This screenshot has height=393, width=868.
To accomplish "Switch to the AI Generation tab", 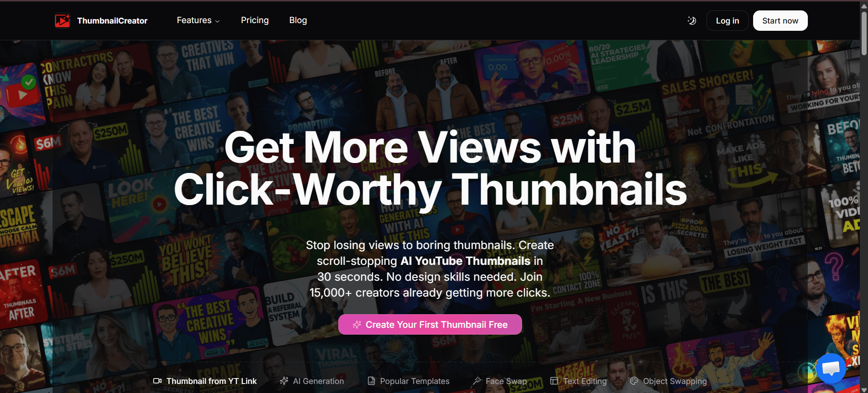I will pos(312,381).
